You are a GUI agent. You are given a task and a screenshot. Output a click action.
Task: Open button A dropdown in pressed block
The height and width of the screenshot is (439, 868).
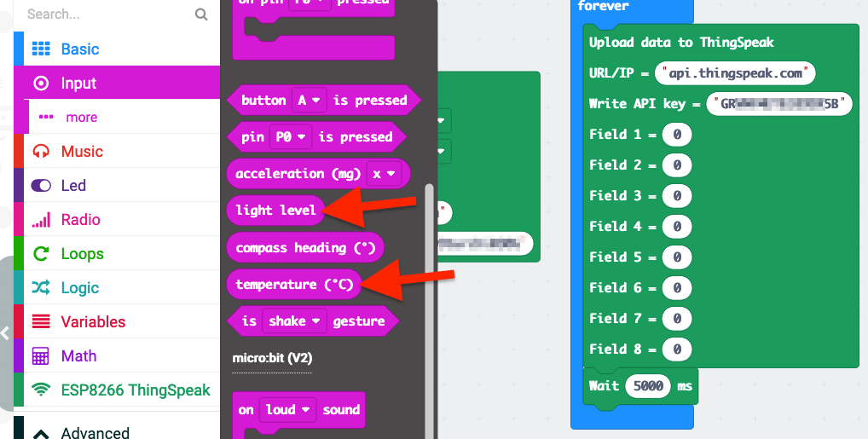309,101
